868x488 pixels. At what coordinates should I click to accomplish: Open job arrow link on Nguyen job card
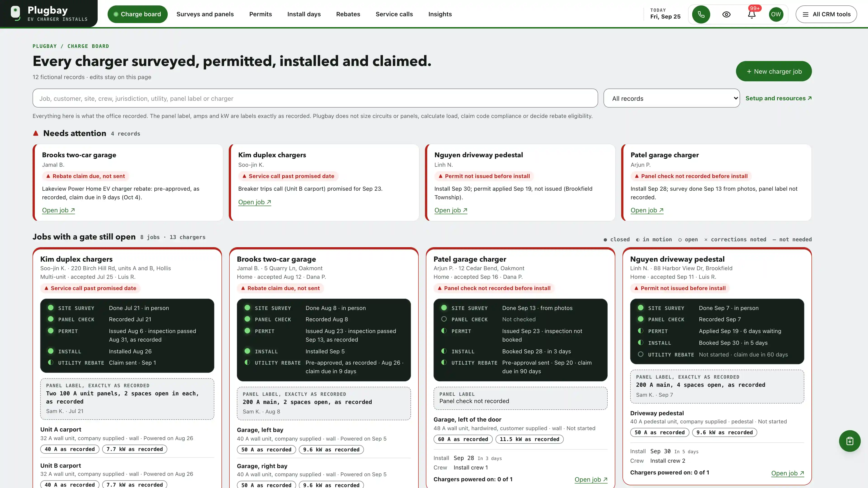click(788, 473)
